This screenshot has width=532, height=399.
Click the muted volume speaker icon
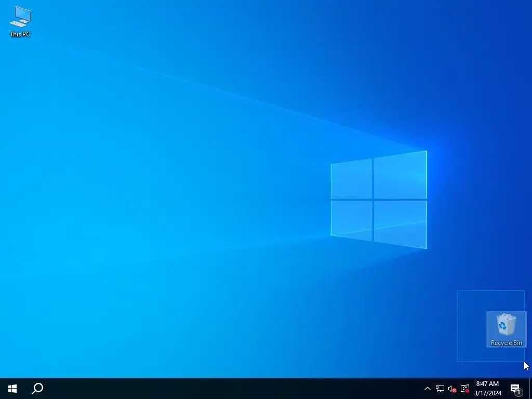pyautogui.click(x=453, y=389)
